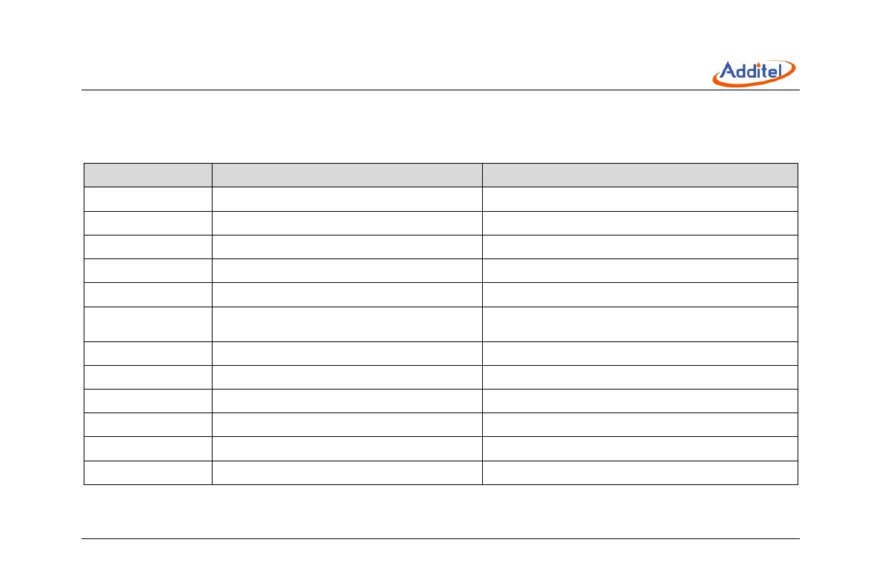Click first body row cell in middle column
The width and height of the screenshot is (882, 588).
(x=347, y=199)
